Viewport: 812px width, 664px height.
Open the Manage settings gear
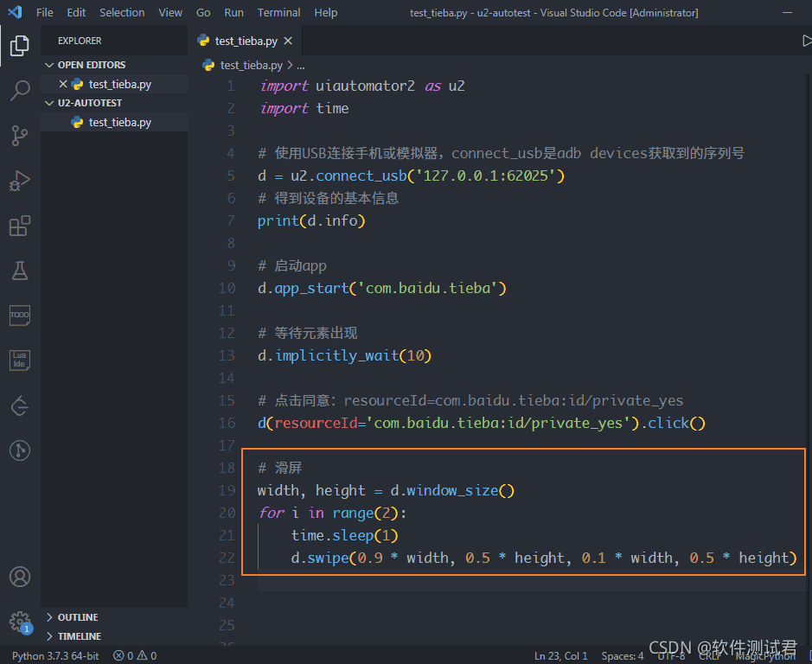coord(19,621)
